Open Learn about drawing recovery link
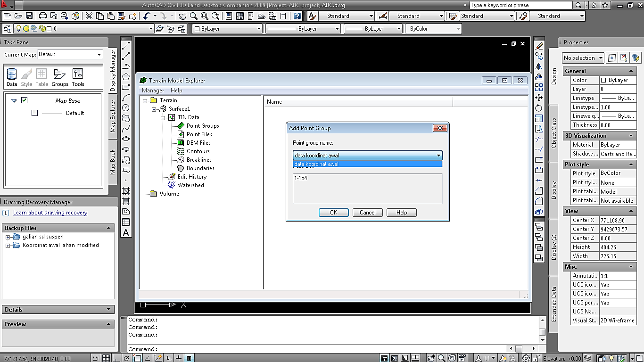This screenshot has width=644, height=362. (x=50, y=213)
